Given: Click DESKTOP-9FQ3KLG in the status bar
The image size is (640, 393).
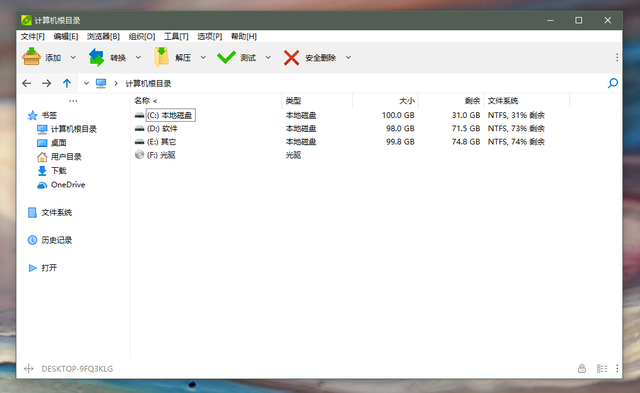Looking at the screenshot, I should coord(77,369).
